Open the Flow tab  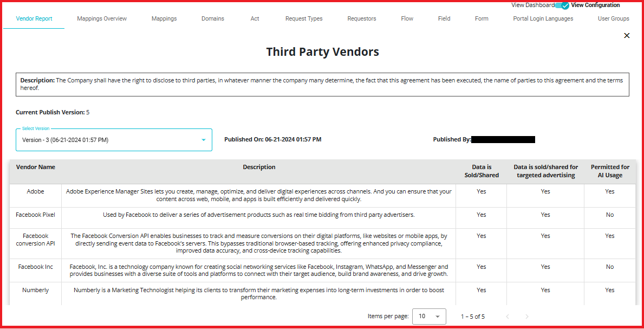point(407,18)
